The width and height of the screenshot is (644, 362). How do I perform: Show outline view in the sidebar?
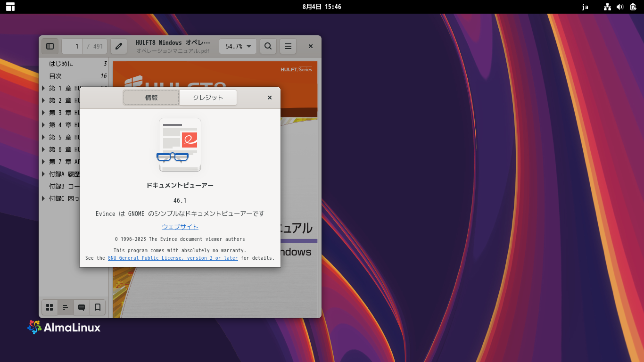[66, 307]
